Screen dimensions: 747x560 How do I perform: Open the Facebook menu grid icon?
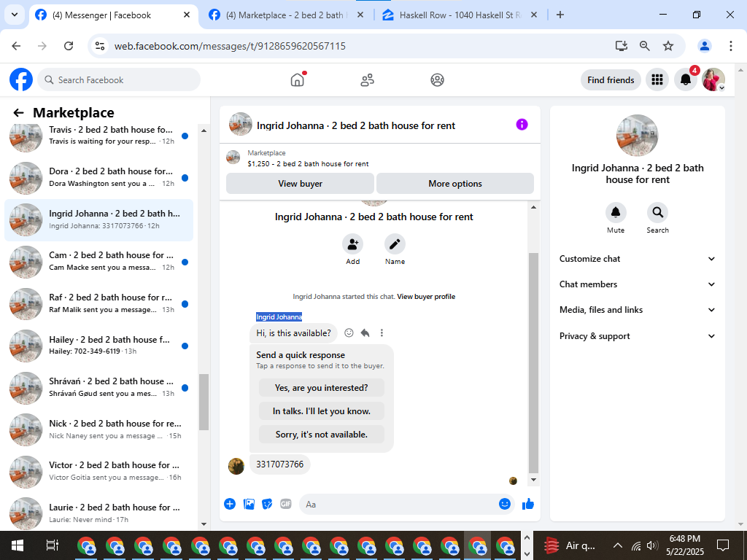[657, 79]
